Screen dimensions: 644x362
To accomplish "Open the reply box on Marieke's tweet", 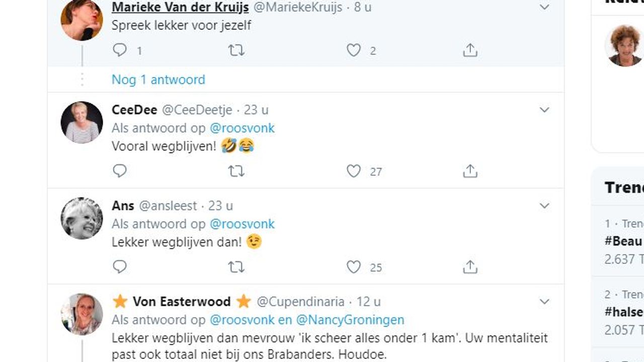I will pyautogui.click(x=119, y=49).
